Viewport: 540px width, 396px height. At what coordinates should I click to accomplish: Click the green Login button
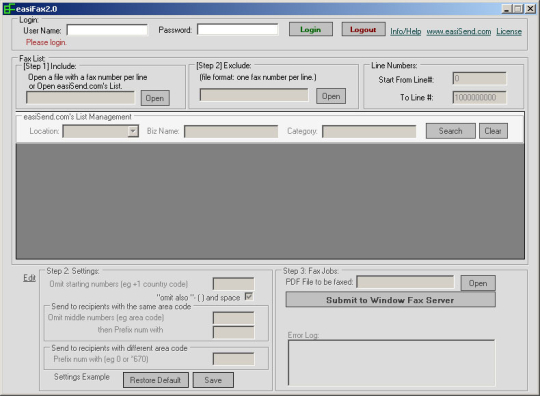311,30
